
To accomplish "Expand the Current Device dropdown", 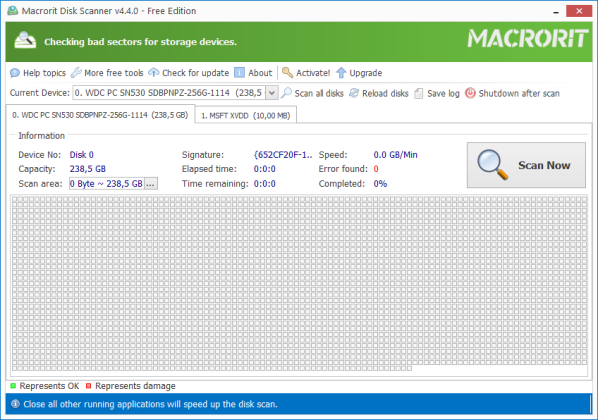I will [x=272, y=93].
